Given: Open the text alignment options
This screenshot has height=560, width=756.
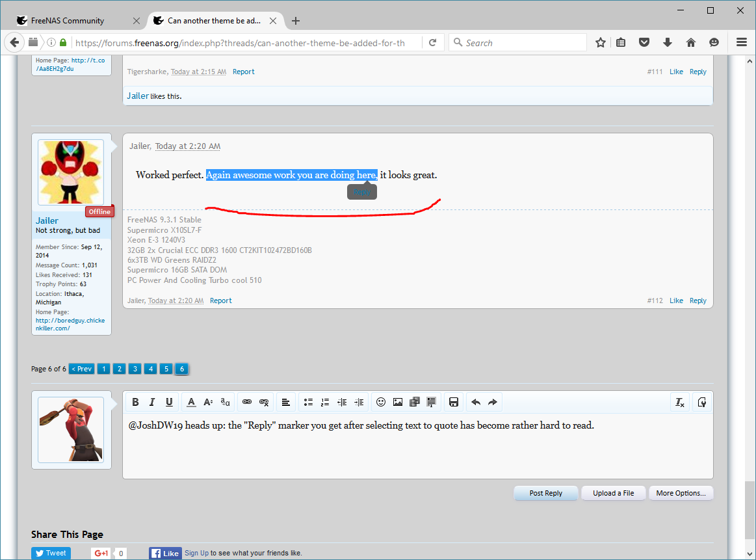Looking at the screenshot, I should [x=286, y=402].
